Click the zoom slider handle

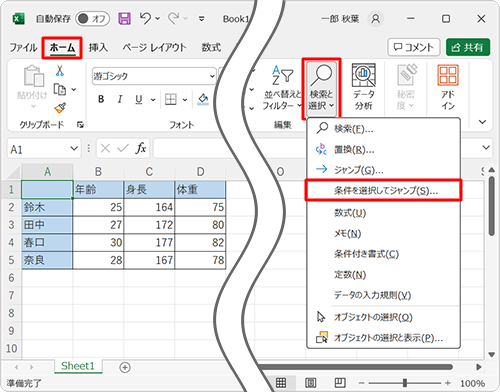coord(405,383)
